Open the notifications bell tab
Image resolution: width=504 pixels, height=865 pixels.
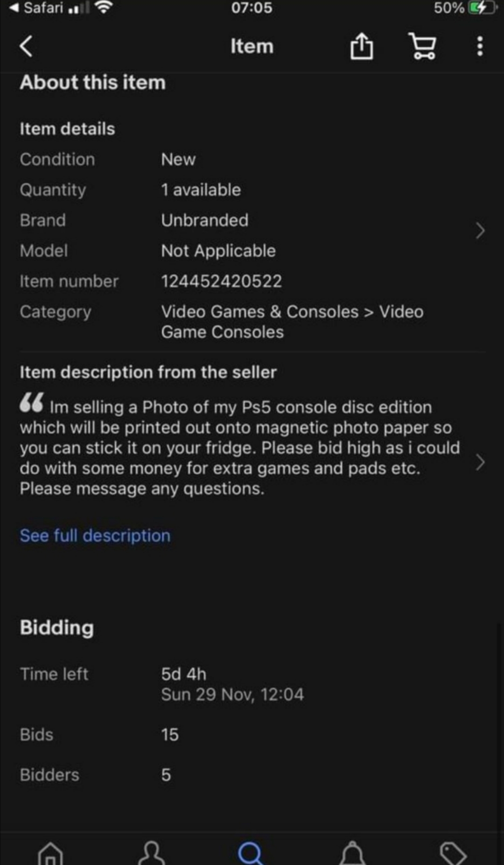point(352,852)
